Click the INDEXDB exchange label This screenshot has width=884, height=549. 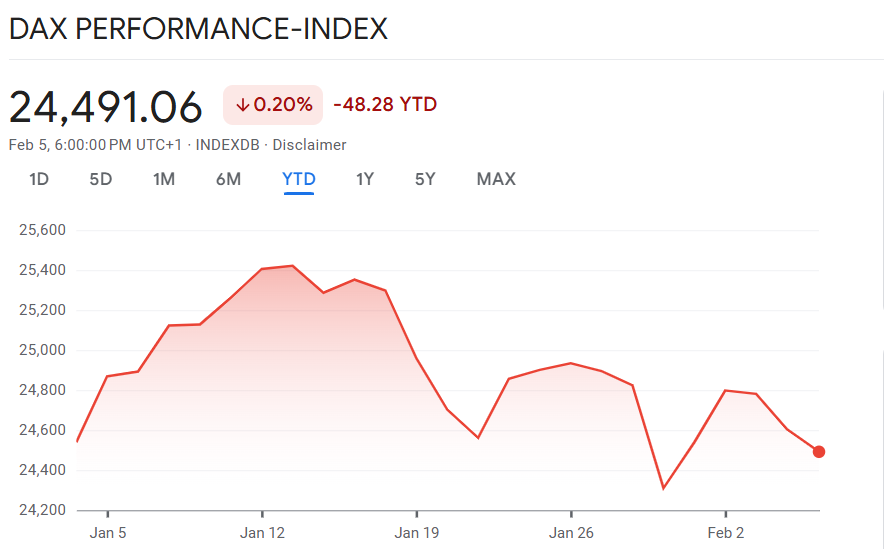click(x=228, y=145)
